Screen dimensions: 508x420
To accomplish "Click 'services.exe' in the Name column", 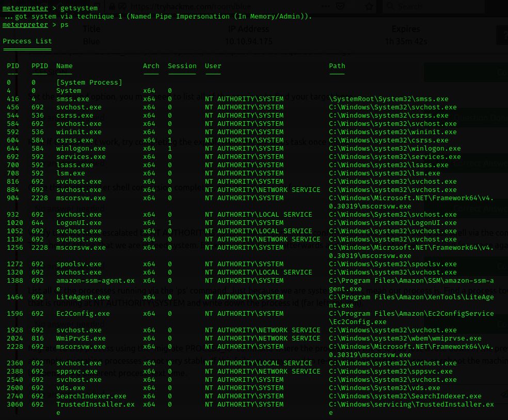I will [81, 157].
